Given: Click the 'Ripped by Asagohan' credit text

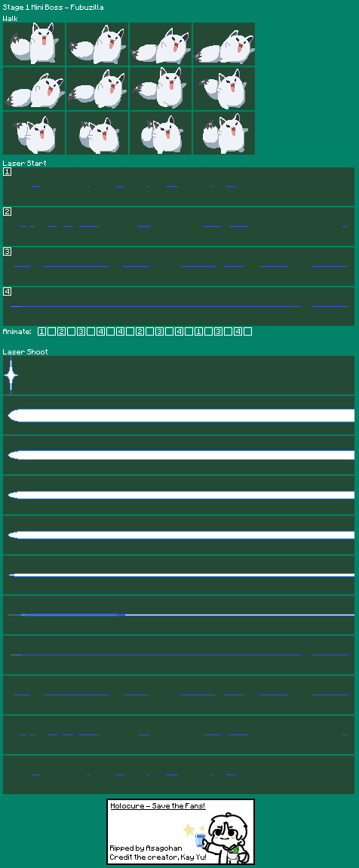Looking at the screenshot, I should tap(146, 848).
